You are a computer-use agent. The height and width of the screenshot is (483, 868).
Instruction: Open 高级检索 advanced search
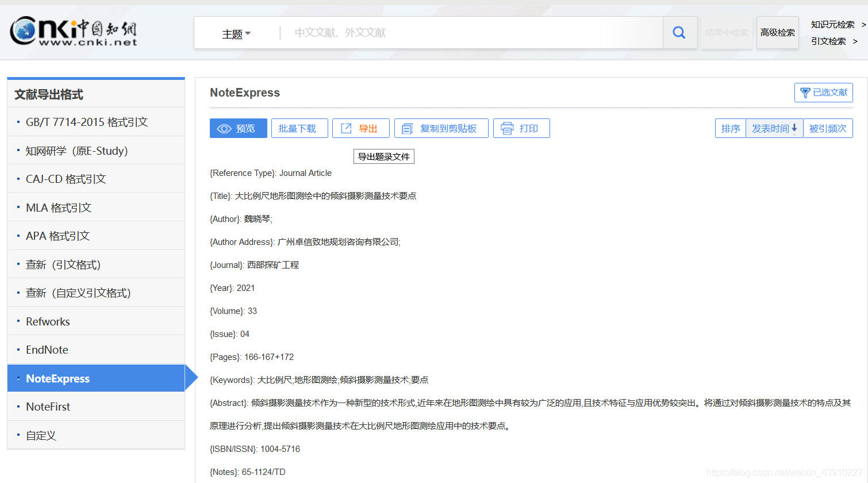[777, 33]
